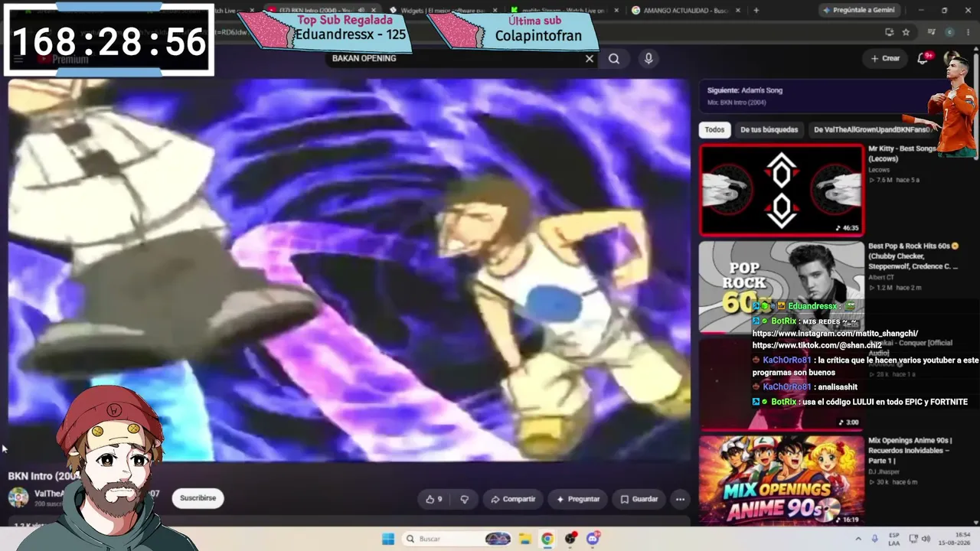Open the Mix Openings Anime 90s thumbnail
Viewport: 980px width, 551px height.
(781, 481)
